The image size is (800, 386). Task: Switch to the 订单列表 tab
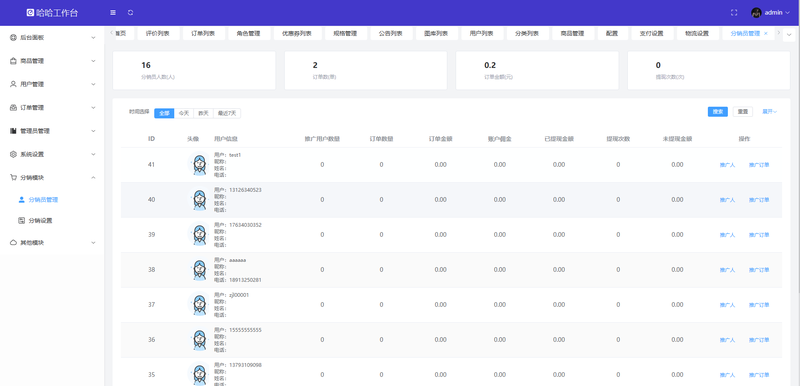[x=203, y=34]
